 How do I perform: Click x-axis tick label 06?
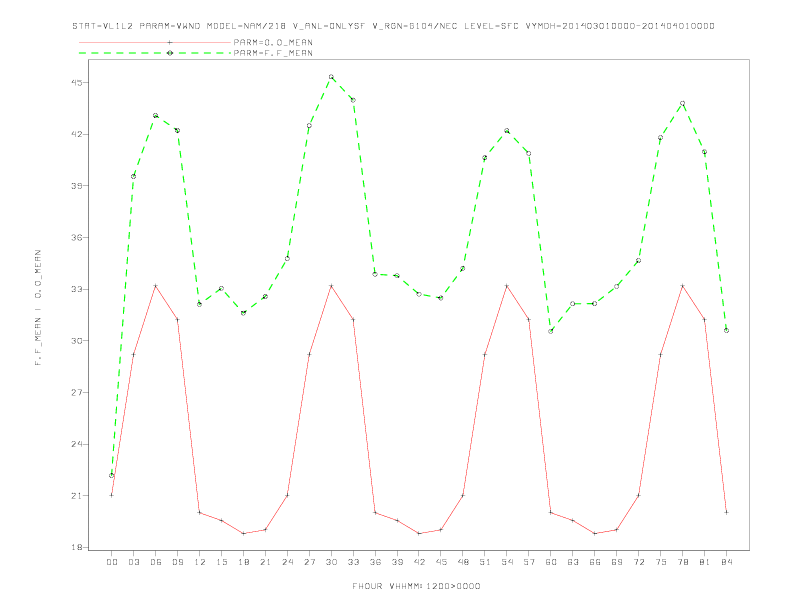tap(156, 562)
